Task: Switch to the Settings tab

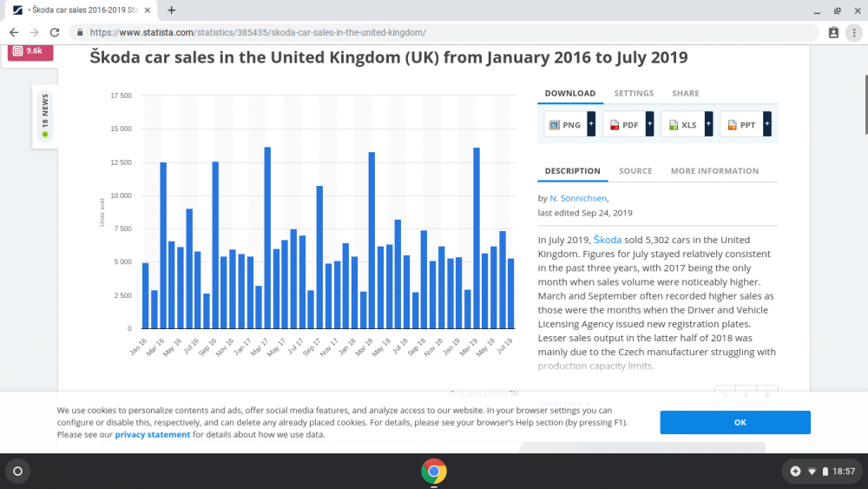Action: coord(634,93)
